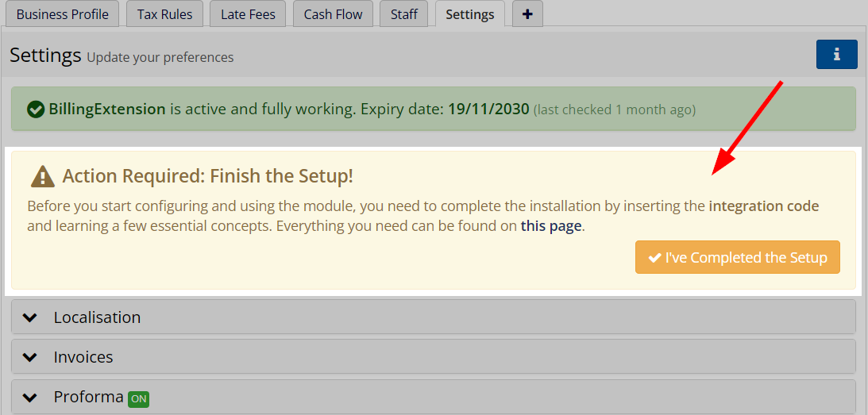Click the plus tab to add more

[x=527, y=13]
